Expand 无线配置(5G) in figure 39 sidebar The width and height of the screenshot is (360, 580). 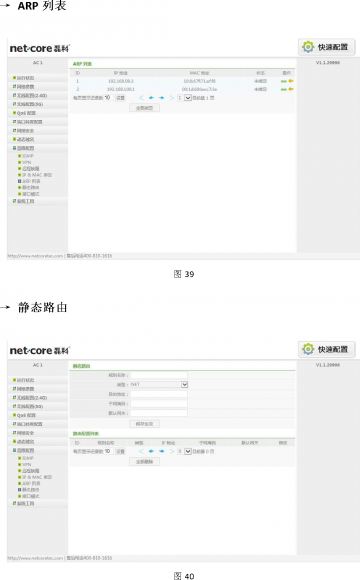(28, 104)
